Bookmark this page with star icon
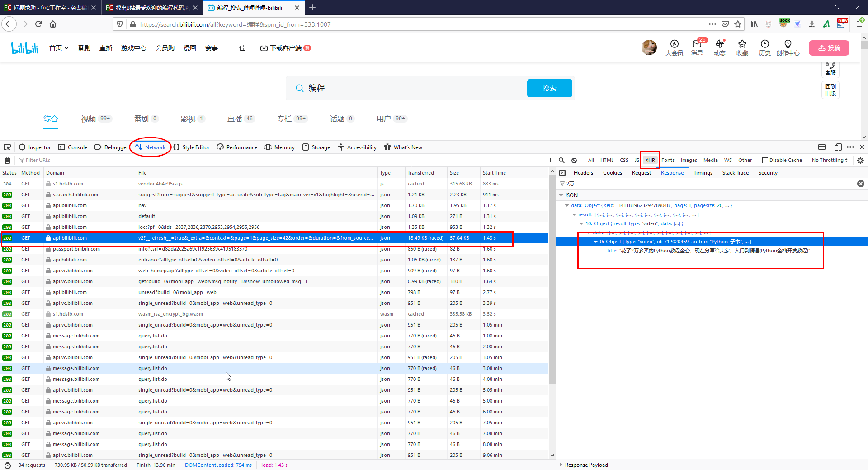Screen dimensions: 868x470 (x=738, y=24)
